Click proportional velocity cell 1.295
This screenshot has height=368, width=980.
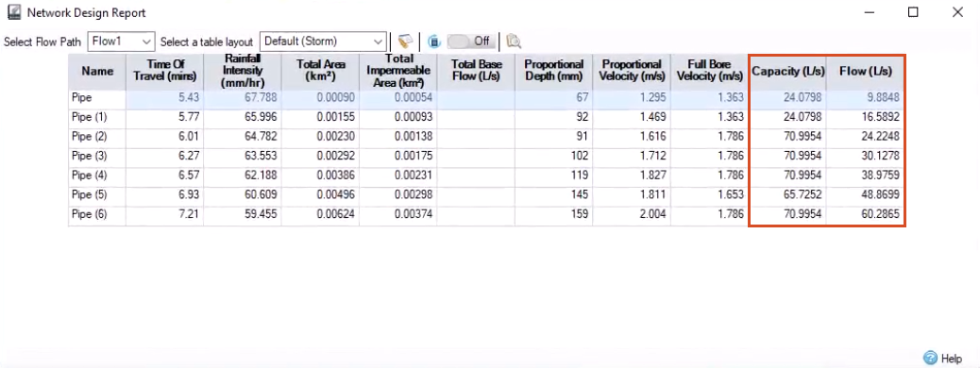pos(632,98)
